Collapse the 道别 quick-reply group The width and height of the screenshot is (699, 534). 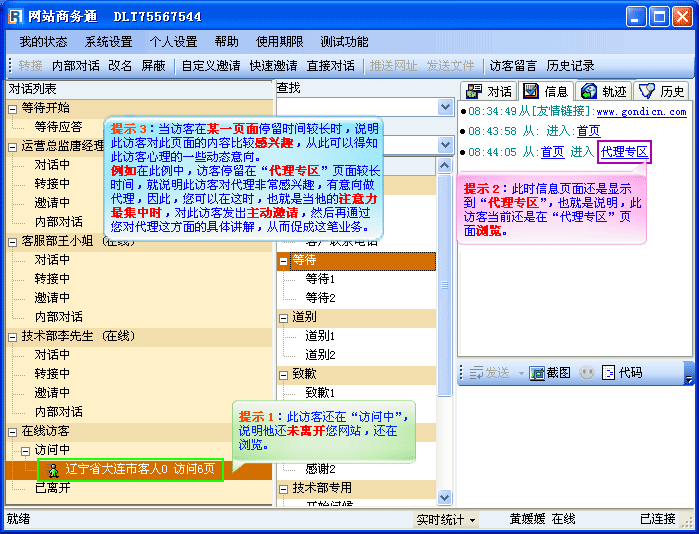284,317
